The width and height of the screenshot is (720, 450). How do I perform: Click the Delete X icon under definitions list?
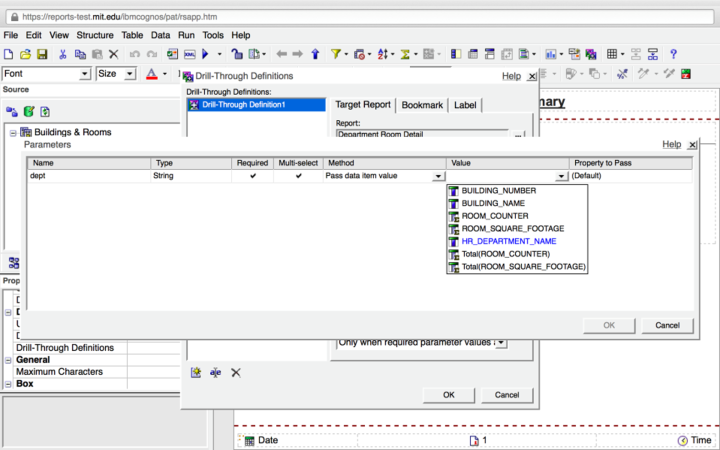coord(236,372)
